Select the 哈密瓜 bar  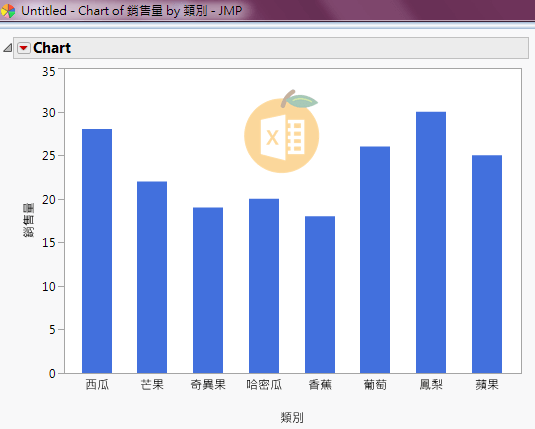tap(264, 286)
